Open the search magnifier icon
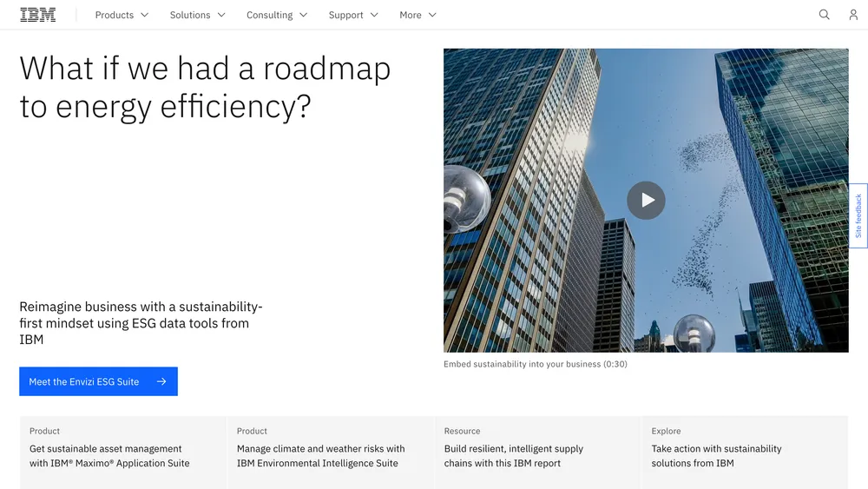The height and width of the screenshot is (489, 868). [825, 15]
